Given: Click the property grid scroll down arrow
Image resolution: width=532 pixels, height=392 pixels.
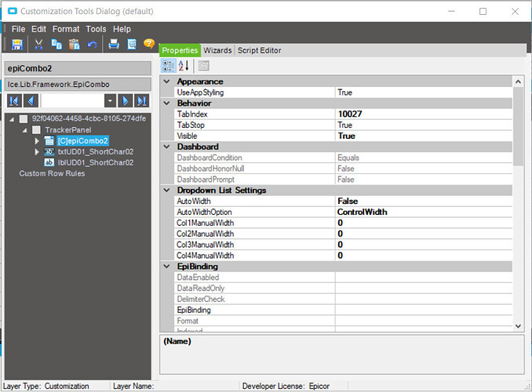Looking at the screenshot, I should pyautogui.click(x=518, y=326).
